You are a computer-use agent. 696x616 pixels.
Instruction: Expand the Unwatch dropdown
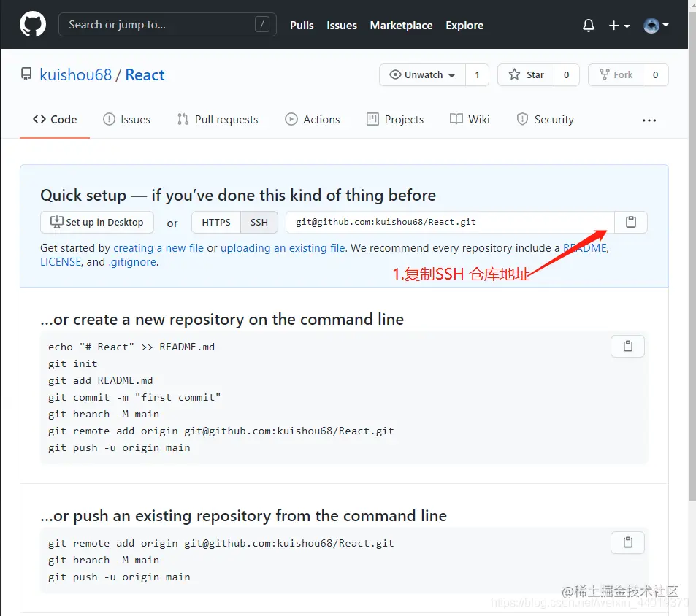(x=422, y=74)
